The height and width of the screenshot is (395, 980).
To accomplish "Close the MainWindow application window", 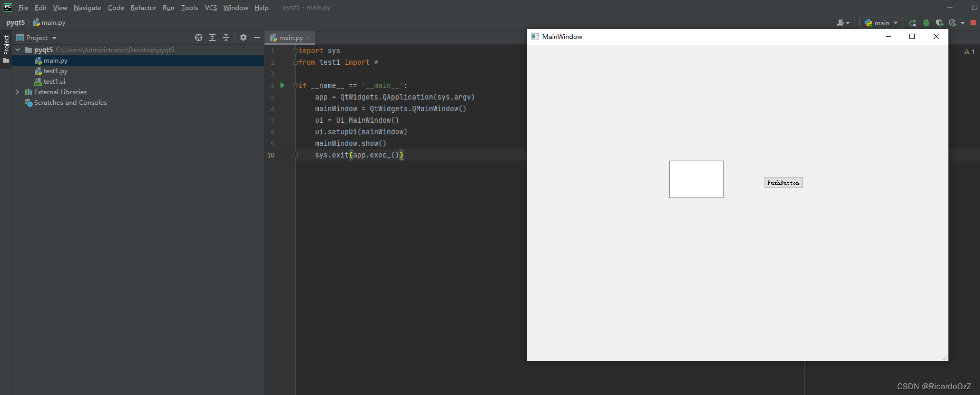I will coord(936,36).
